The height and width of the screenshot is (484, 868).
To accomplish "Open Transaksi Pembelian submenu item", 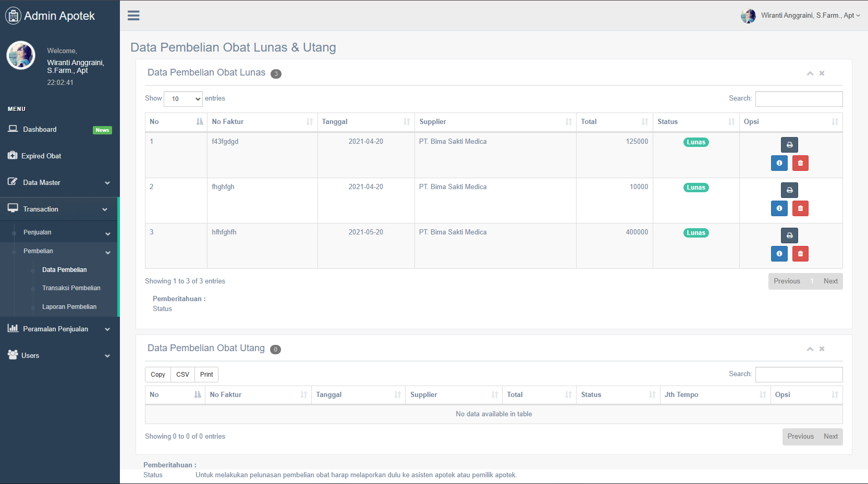I will coord(71,288).
